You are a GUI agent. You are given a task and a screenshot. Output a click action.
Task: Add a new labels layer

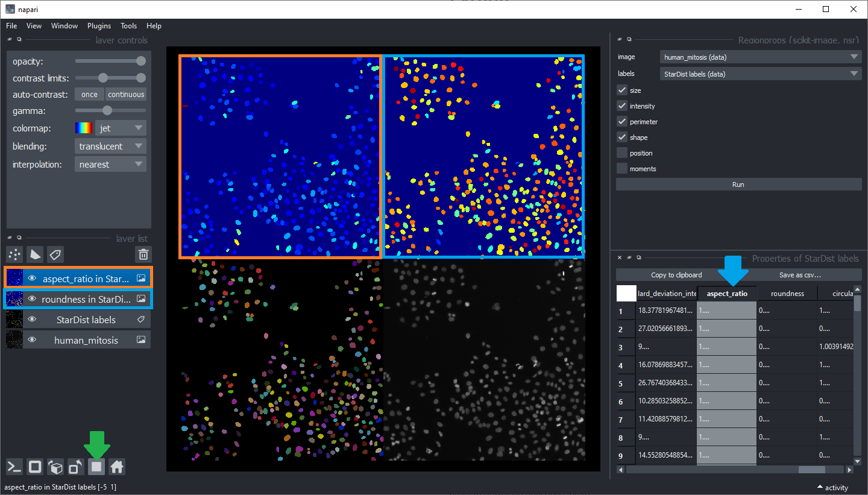[x=55, y=254]
